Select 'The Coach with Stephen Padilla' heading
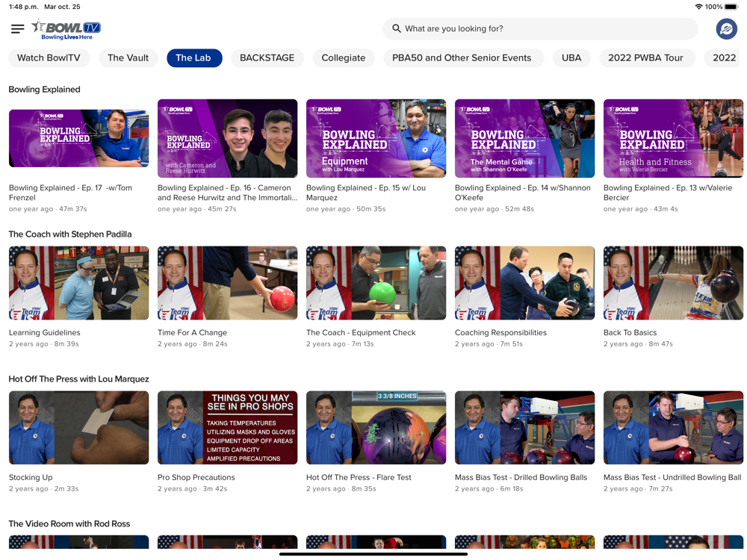Viewport: 747px width, 560px height. coord(70,234)
